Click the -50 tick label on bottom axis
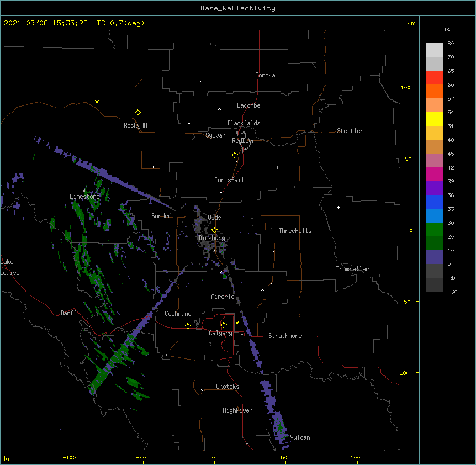Viewport: 476px width, 465px height. coord(141,458)
